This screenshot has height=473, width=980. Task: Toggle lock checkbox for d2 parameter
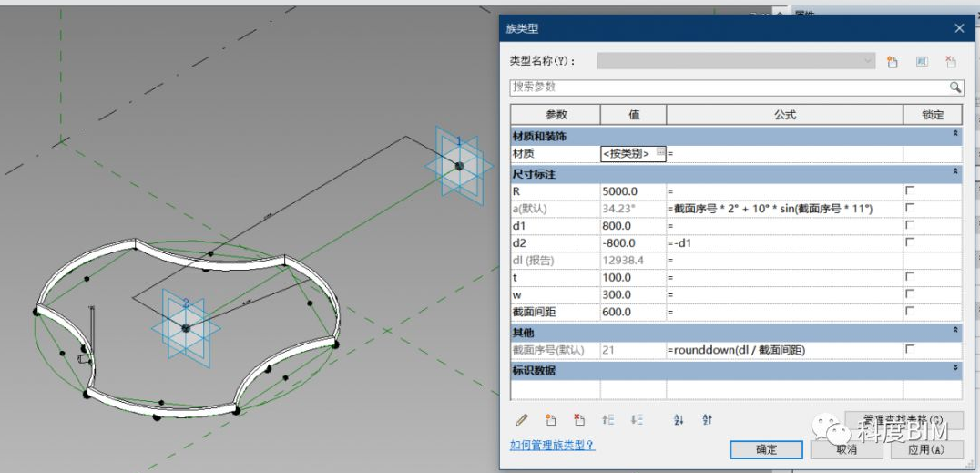pos(909,242)
